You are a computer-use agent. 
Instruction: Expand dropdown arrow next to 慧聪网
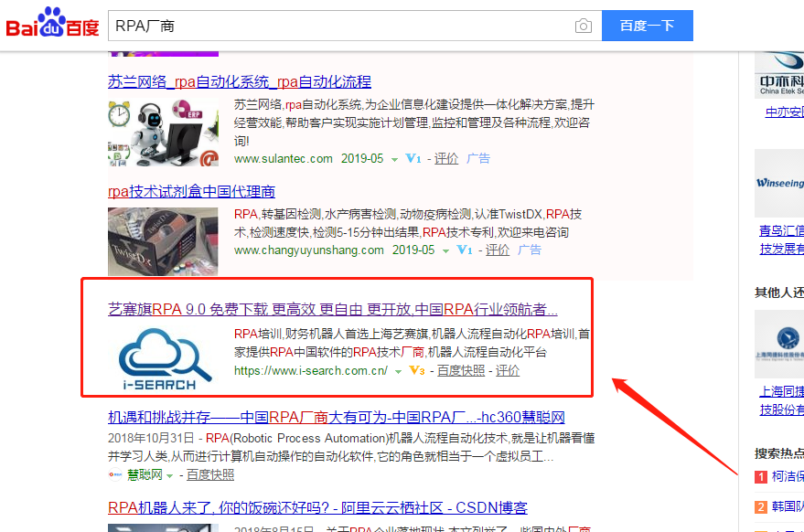coord(170,476)
